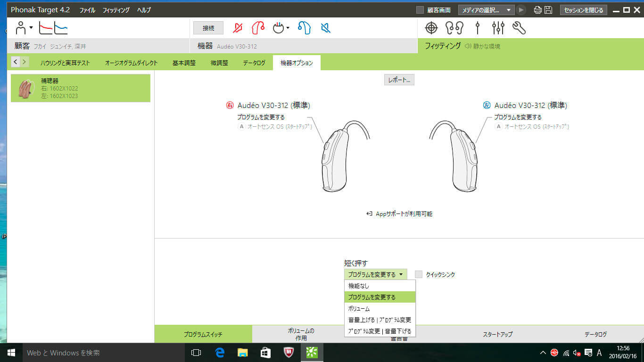
Task: Click Appサポートが利用可能 arrow icon
Action: coord(370,214)
